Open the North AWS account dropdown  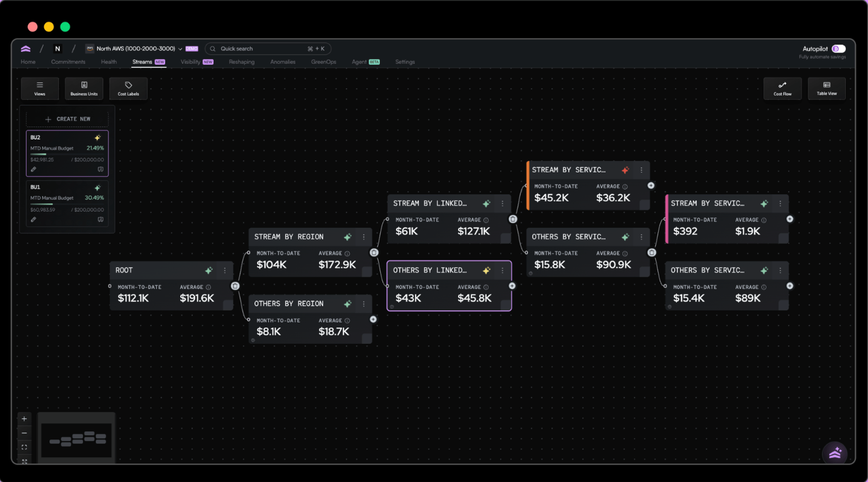pos(134,49)
